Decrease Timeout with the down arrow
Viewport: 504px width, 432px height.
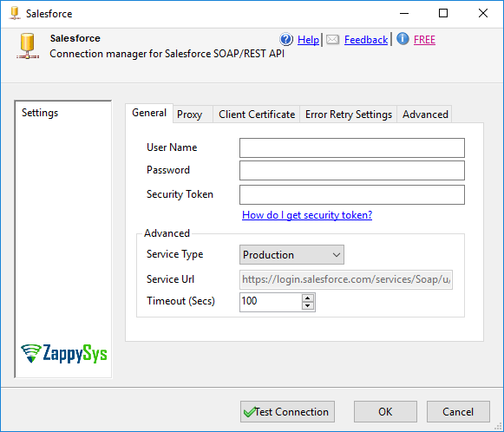pyautogui.click(x=308, y=305)
